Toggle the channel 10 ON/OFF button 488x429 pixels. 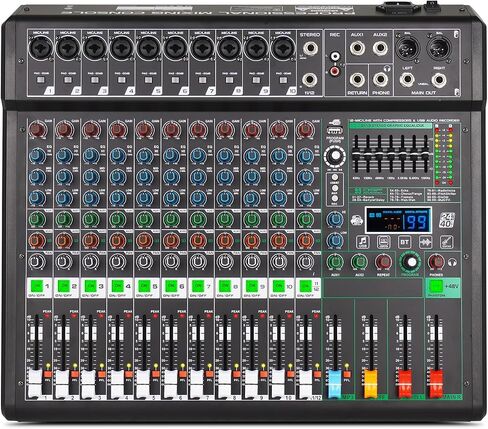(279, 286)
